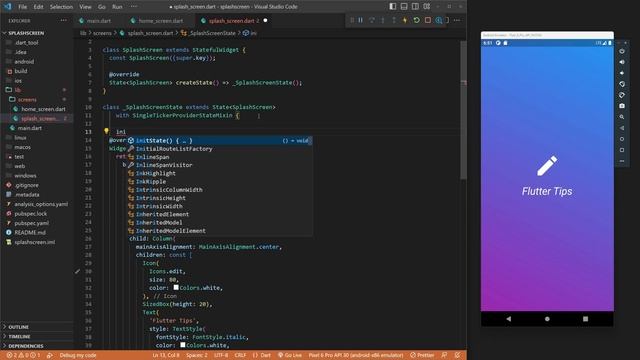This screenshot has width=640, height=360.
Task: Click emulator rotate right button
Action: point(622,95)
